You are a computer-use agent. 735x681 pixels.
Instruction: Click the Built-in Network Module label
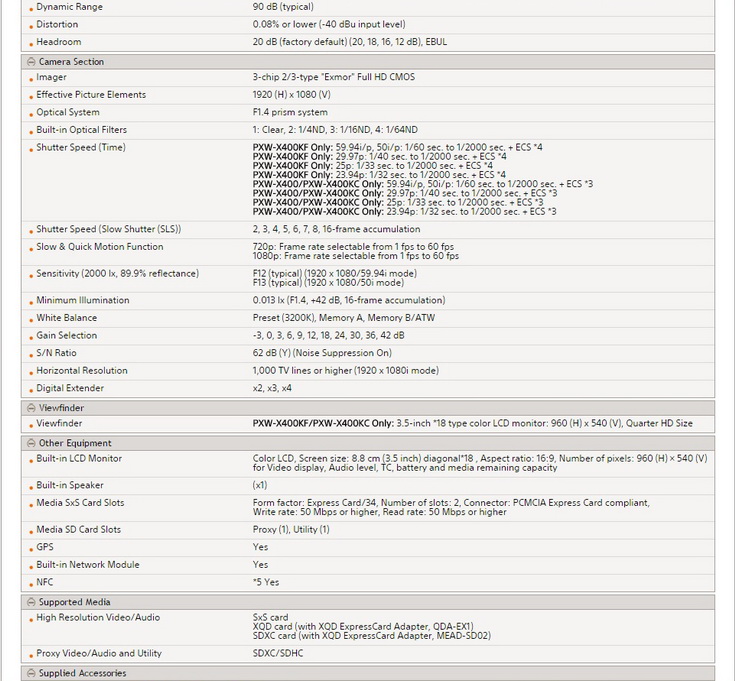tap(88, 565)
